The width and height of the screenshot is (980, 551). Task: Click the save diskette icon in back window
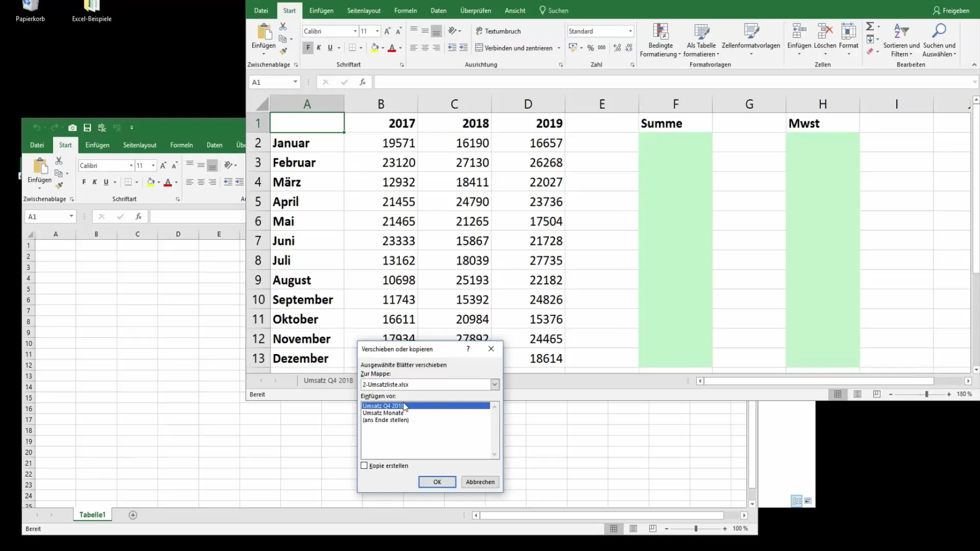87,128
